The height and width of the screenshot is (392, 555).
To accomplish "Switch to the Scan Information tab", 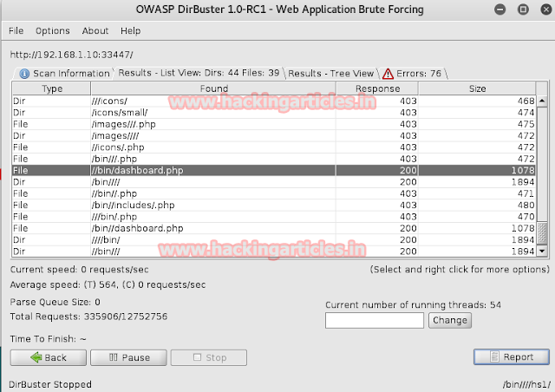I will 63,74.
